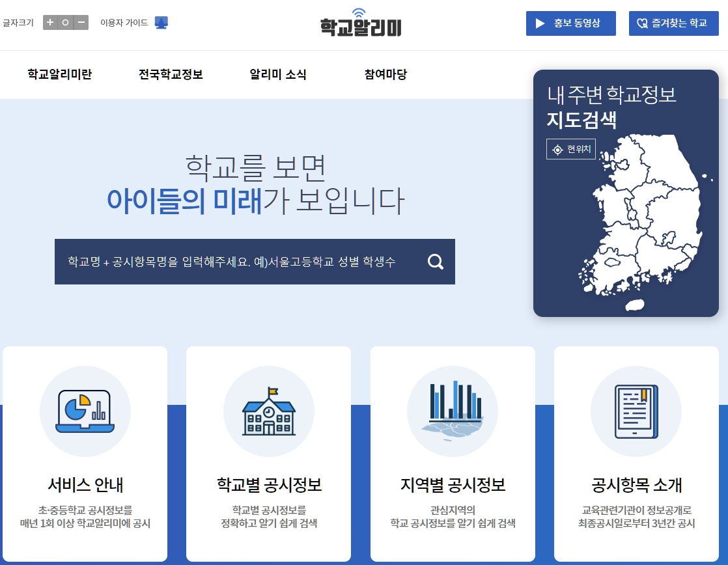Open the 참여마당 menu
The width and height of the screenshot is (728, 565).
385,74
